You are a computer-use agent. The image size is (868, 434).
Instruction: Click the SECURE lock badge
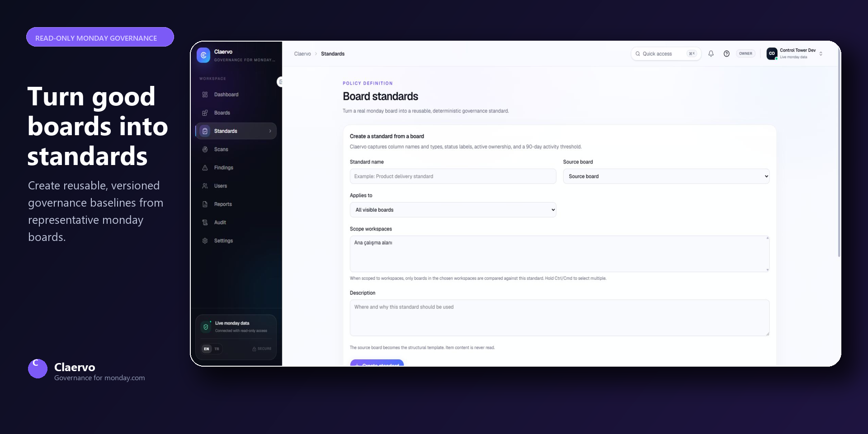tap(262, 349)
